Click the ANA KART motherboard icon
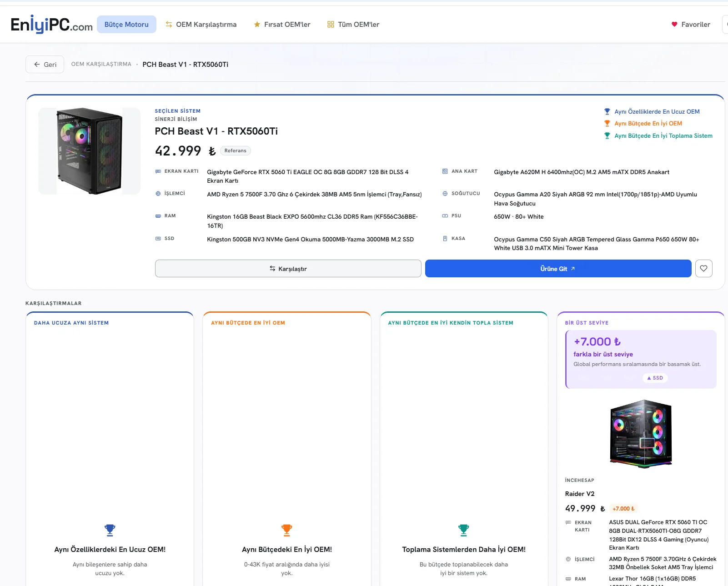 click(445, 171)
